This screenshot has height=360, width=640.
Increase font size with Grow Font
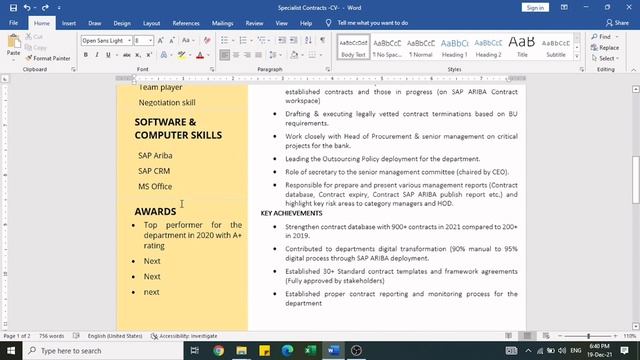coord(160,40)
